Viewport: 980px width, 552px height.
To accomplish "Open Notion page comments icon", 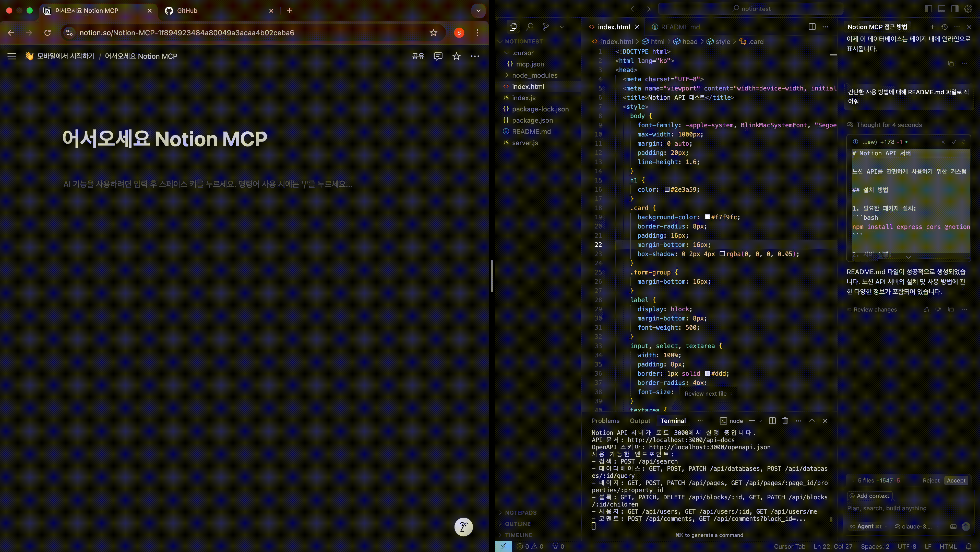I will (438, 56).
